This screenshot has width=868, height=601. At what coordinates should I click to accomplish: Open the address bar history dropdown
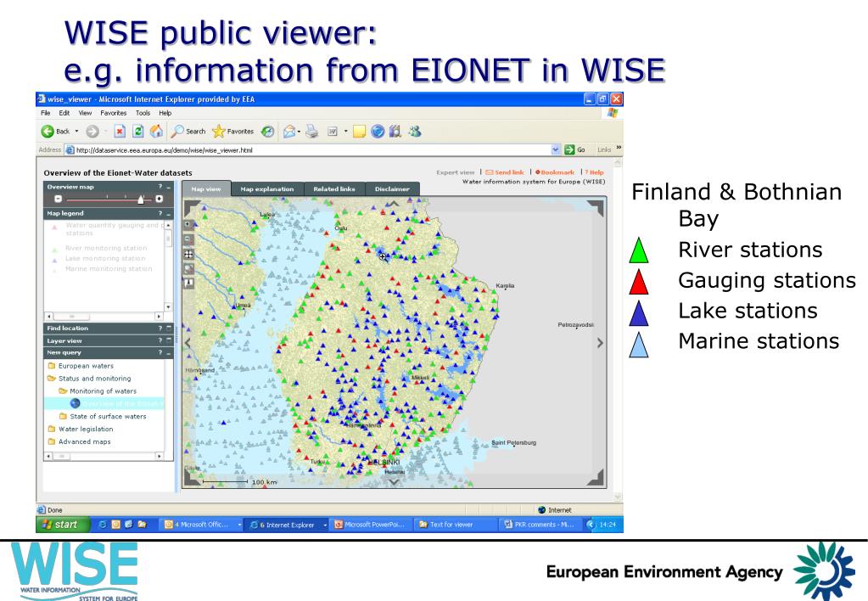(556, 149)
